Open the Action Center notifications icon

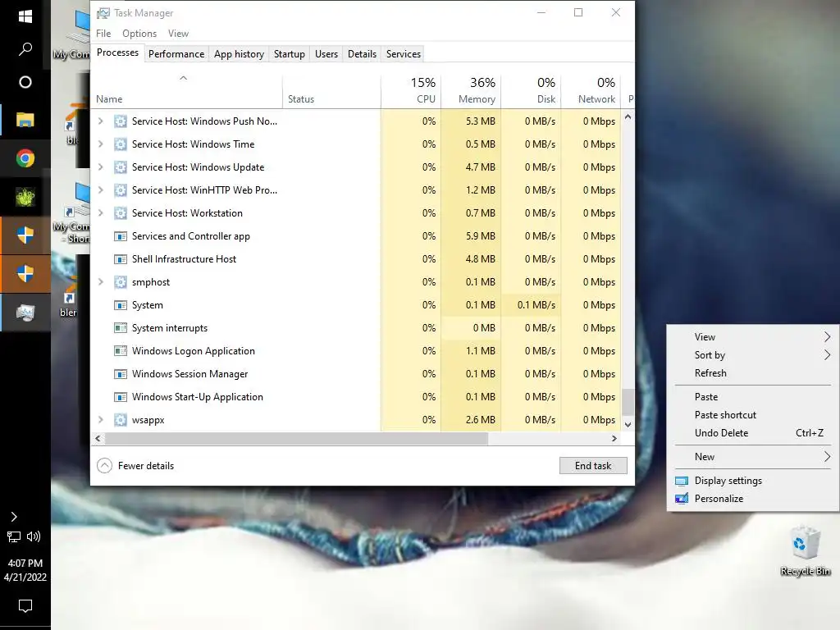tap(25, 606)
